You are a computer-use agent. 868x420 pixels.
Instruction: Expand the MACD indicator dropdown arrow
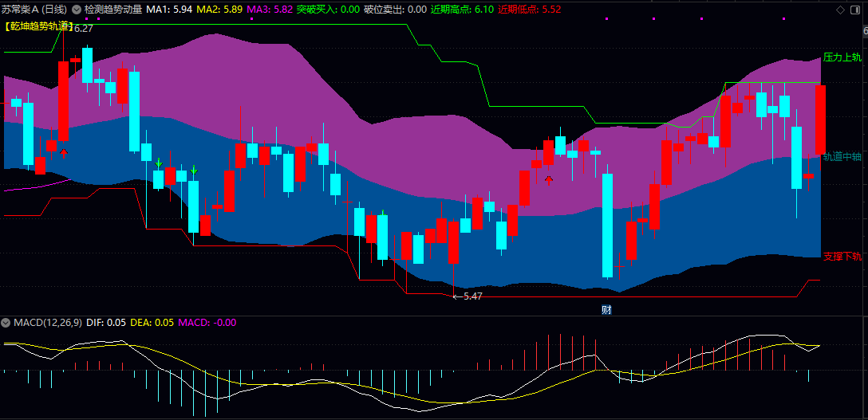coord(6,322)
